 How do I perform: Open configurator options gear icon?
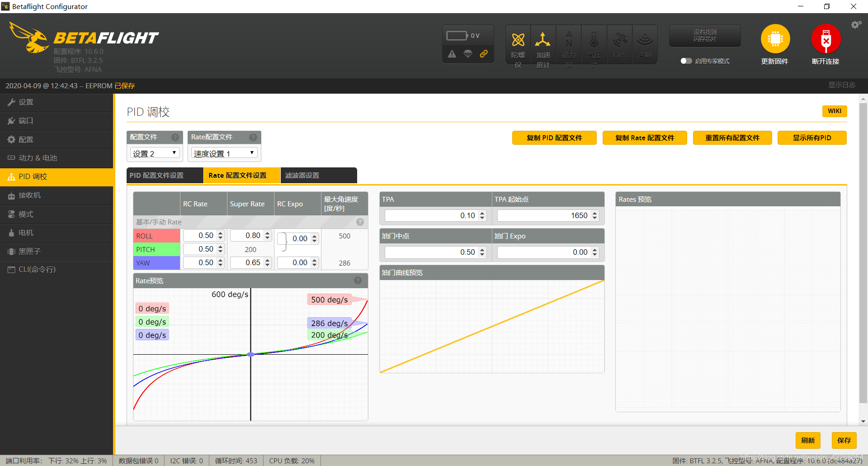[856, 25]
